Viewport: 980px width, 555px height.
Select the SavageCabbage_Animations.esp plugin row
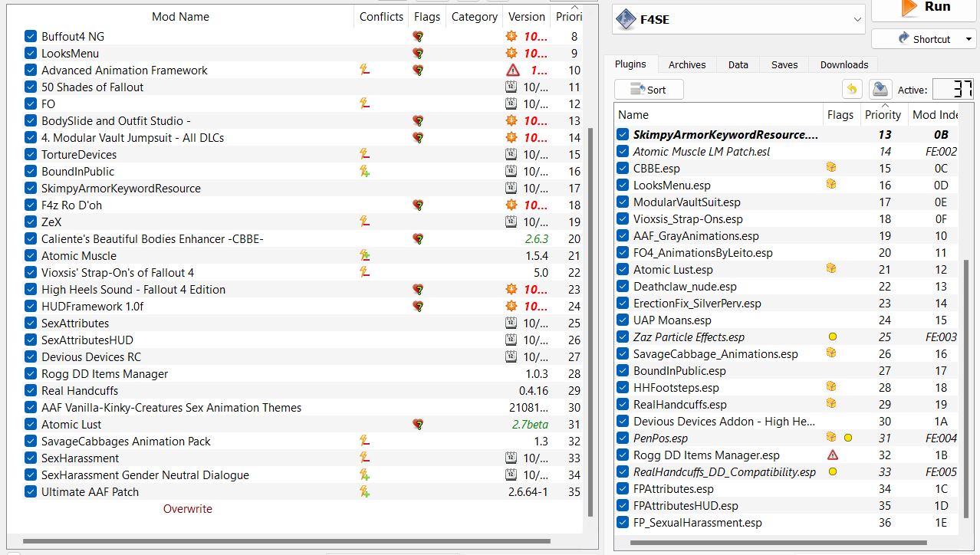[787, 353]
